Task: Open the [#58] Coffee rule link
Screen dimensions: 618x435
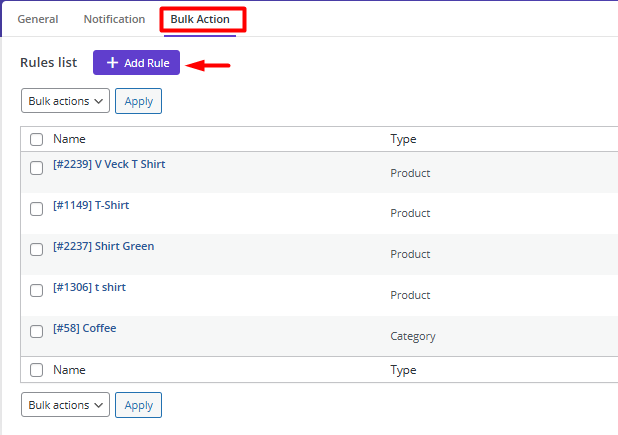Action: tap(84, 328)
